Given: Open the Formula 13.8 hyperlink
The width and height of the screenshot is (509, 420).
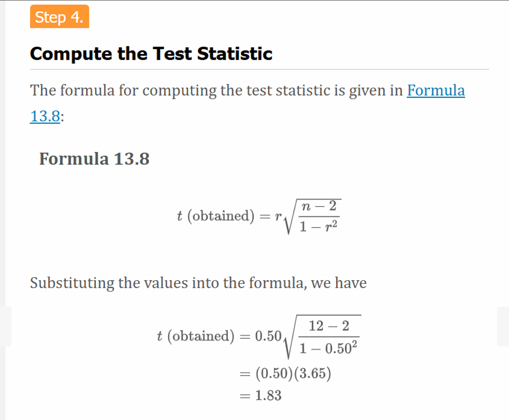Looking at the screenshot, I should pos(436,91).
